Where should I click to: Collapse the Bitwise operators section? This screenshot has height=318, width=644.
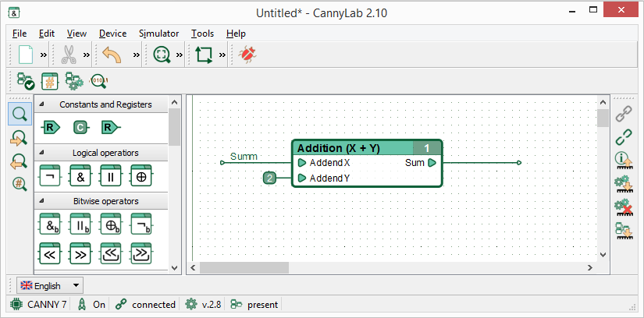(41, 201)
